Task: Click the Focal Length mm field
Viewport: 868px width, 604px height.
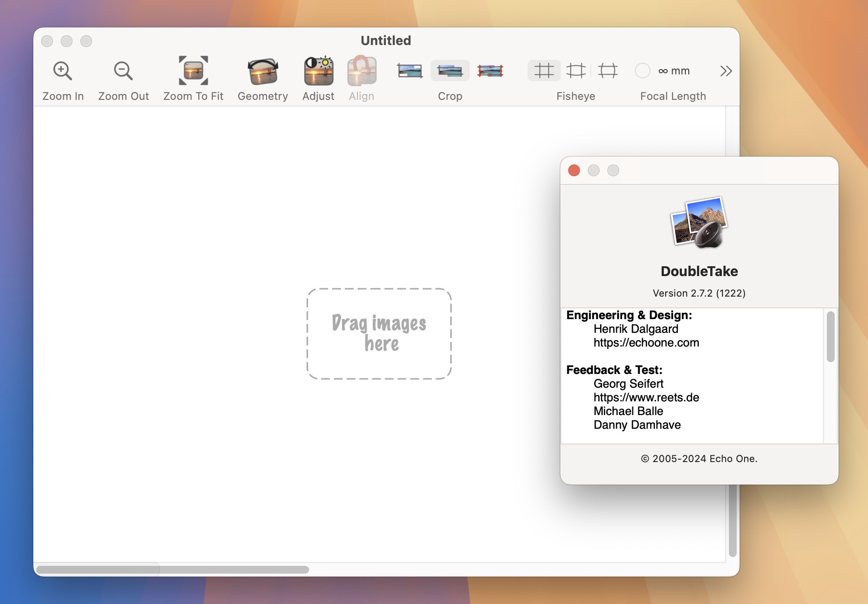Action: tap(674, 71)
